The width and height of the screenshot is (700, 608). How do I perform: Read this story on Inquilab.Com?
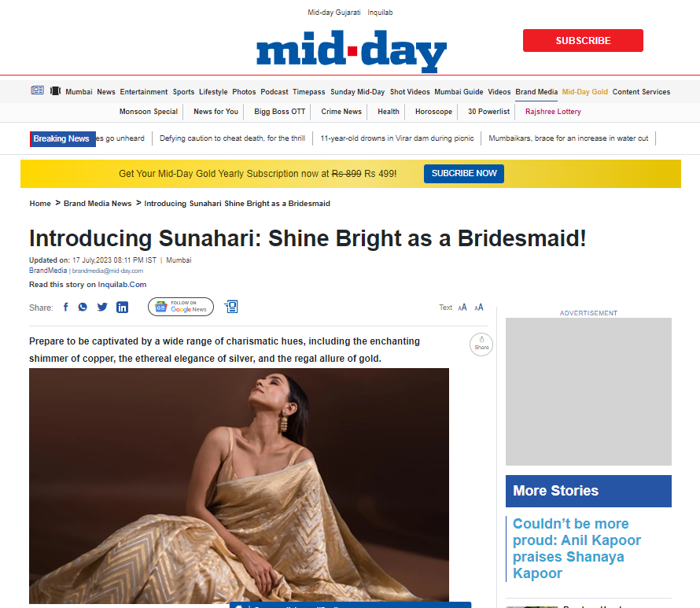122,284
